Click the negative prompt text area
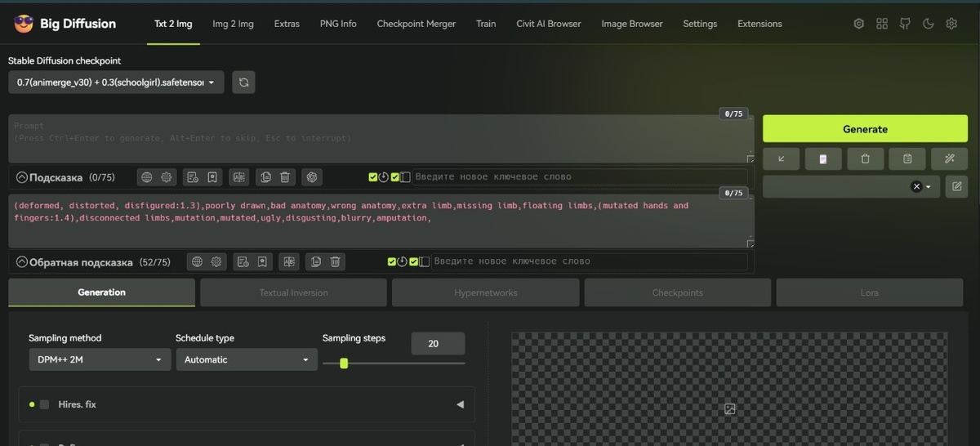 [x=381, y=221]
